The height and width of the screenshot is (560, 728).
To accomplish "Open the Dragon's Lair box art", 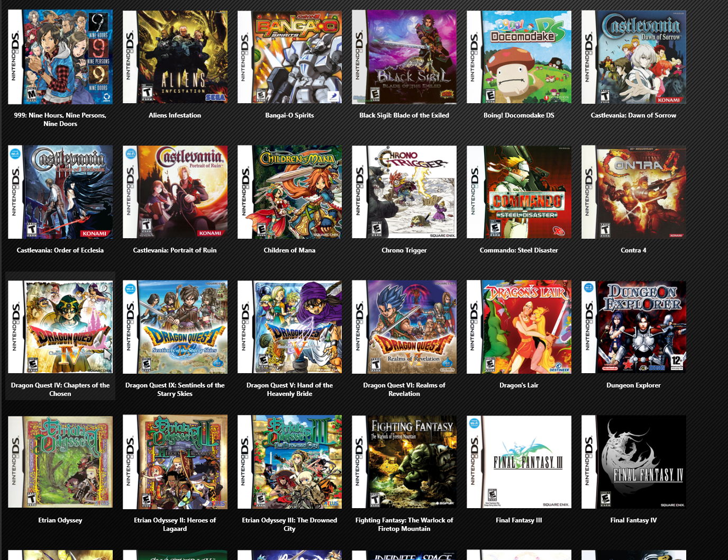I will click(519, 327).
